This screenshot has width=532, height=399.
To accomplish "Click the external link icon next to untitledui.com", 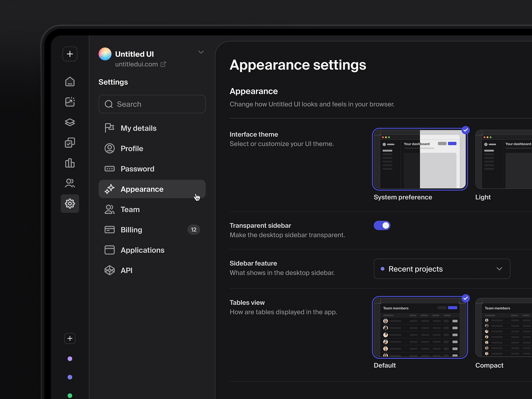I will coord(163,64).
